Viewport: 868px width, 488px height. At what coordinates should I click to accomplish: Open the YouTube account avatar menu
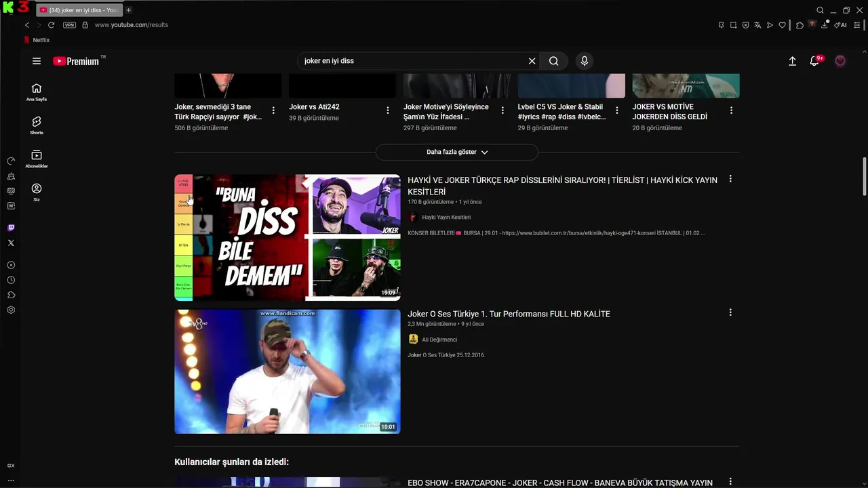[840, 61]
